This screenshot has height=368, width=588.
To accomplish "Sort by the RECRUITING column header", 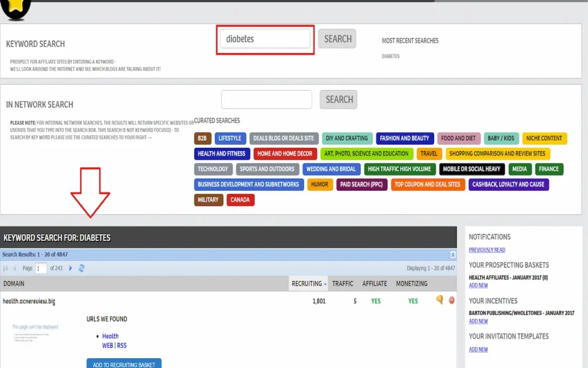I will (x=307, y=283).
